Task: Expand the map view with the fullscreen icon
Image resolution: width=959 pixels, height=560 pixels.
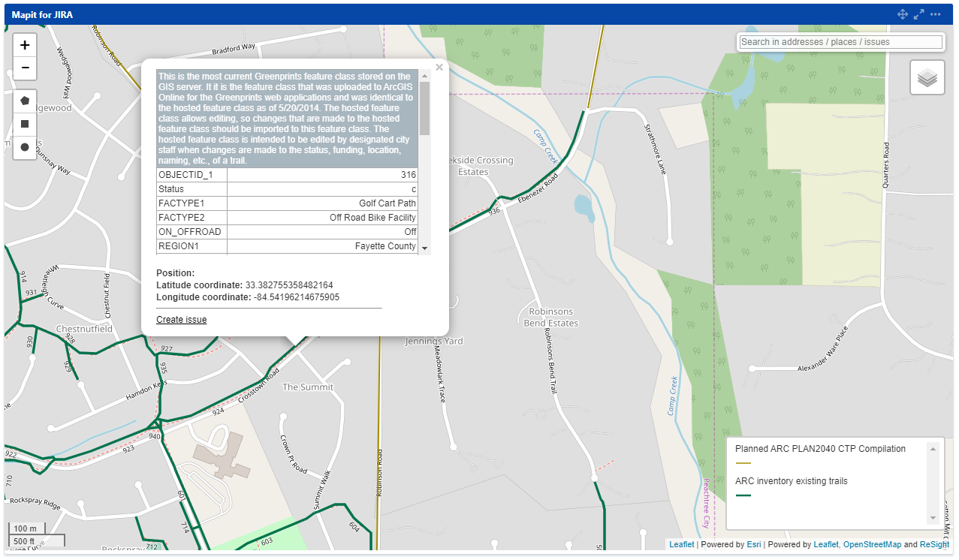Action: pos(918,14)
